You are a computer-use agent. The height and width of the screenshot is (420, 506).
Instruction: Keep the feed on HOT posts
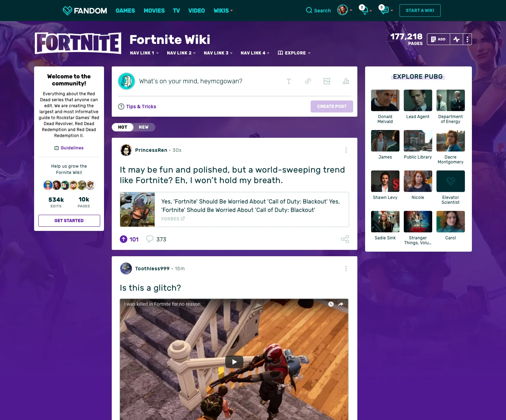[x=122, y=127]
